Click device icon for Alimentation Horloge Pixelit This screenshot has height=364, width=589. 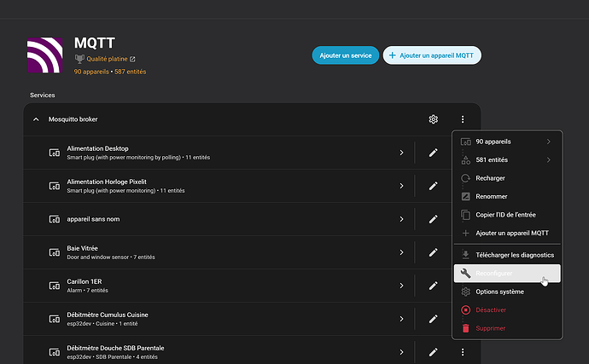point(55,186)
